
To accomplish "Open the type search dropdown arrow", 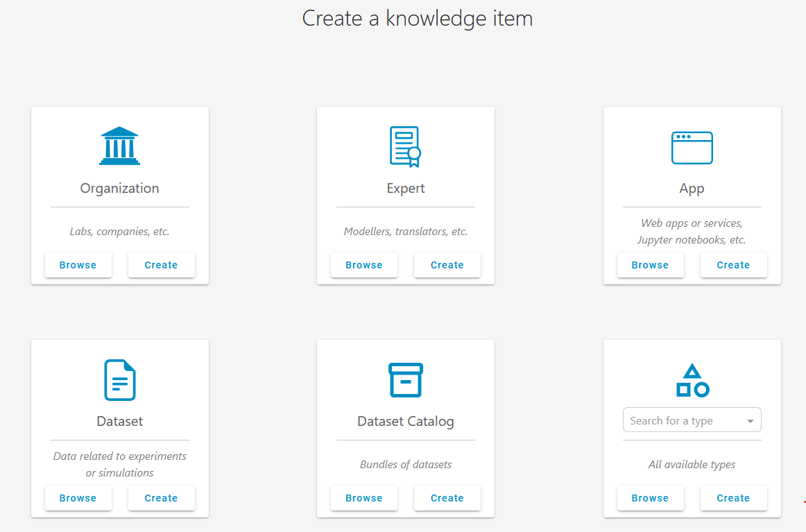I will 751,421.
